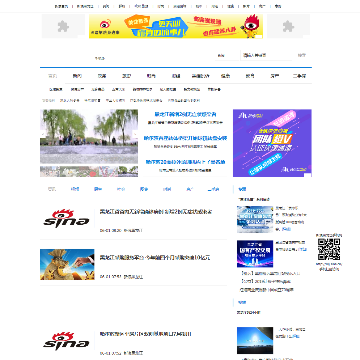This screenshot has width=360, height=360.
Task: Click the search submit button right of input
Action: [x=302, y=55]
